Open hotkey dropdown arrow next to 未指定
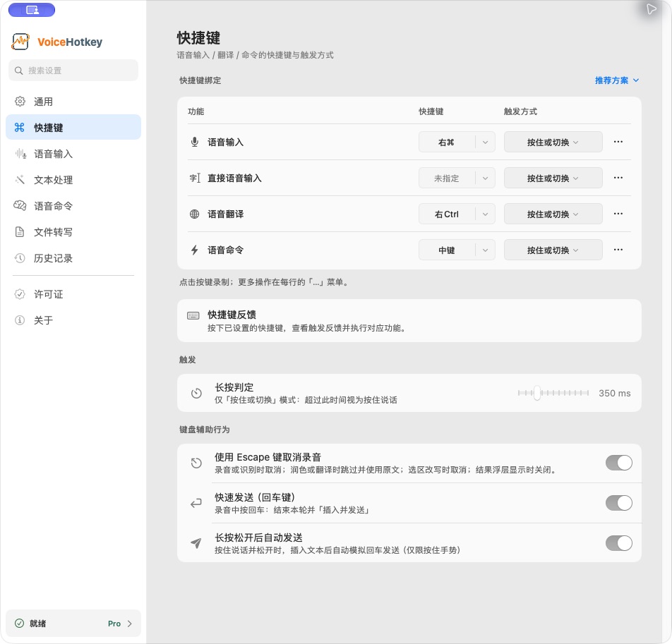 [x=485, y=178]
